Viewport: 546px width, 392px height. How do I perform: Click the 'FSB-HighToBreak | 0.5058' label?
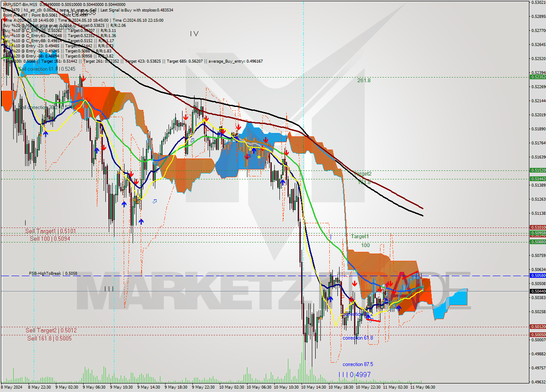[53, 273]
